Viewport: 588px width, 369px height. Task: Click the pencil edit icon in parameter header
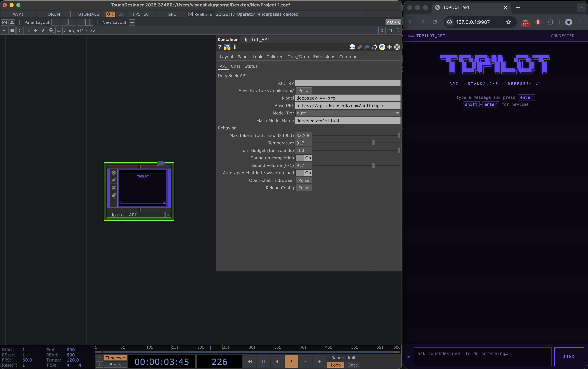pos(360,47)
